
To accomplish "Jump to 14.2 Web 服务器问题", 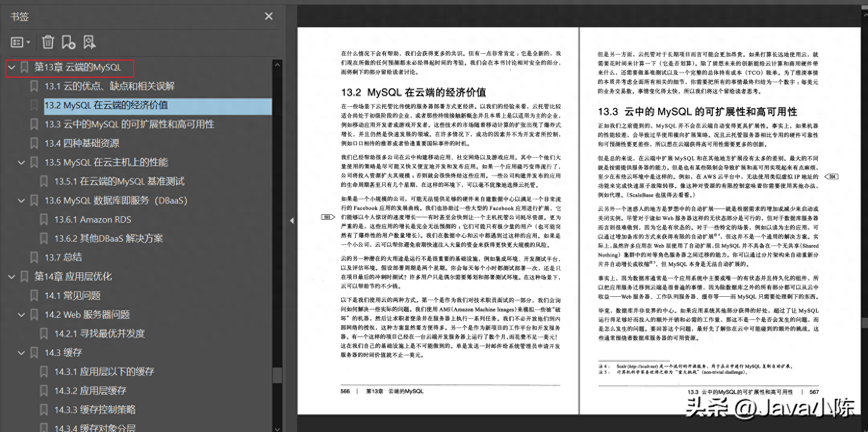I will [87, 315].
